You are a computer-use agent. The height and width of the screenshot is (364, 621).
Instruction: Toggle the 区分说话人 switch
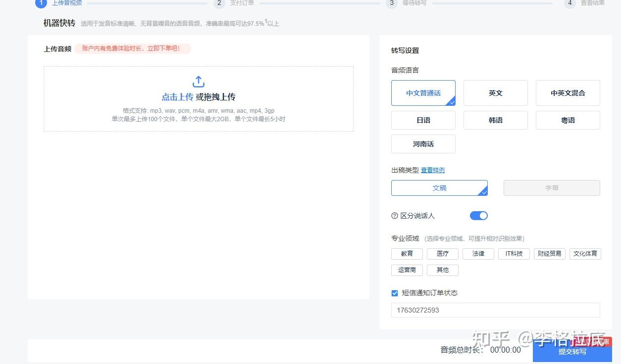479,216
